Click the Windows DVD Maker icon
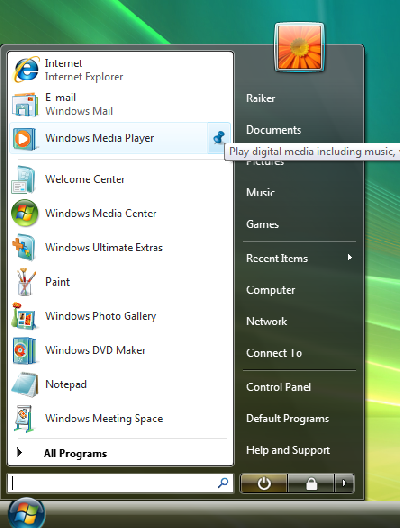The image size is (400, 528). coord(24,351)
